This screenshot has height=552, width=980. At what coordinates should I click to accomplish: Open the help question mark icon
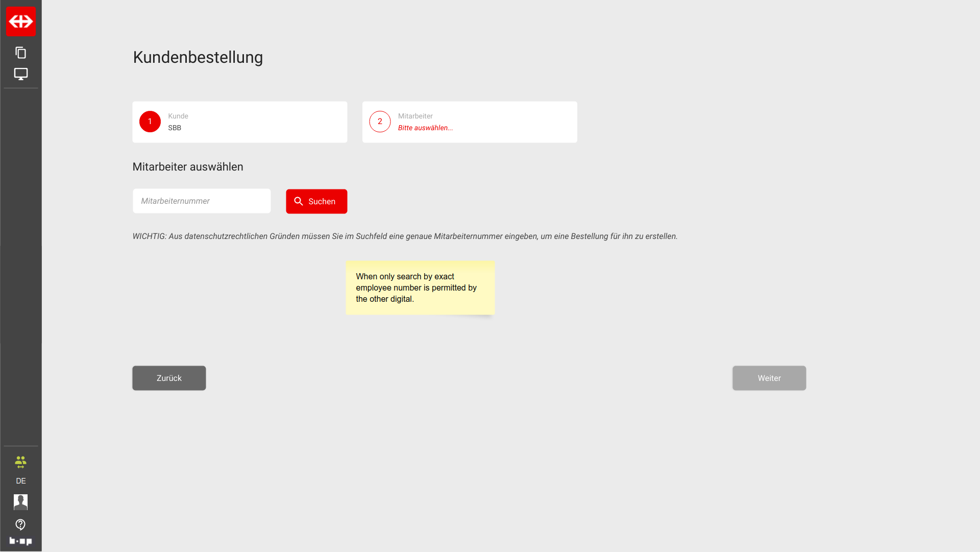21,524
